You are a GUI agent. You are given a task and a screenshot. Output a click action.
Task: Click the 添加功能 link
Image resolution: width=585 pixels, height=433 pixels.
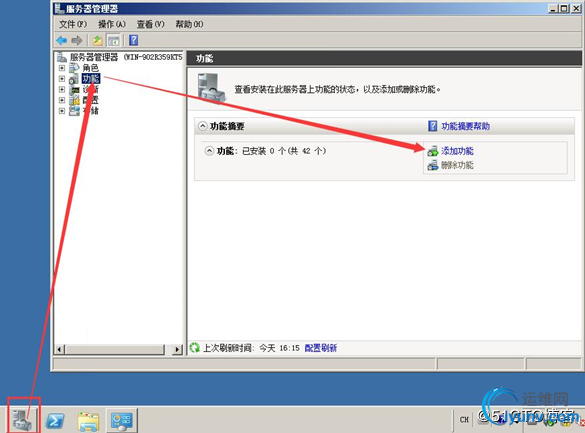(457, 151)
